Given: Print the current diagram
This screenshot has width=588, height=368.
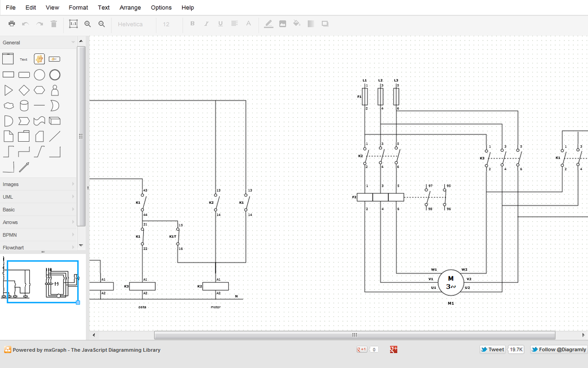Looking at the screenshot, I should 11,23.
